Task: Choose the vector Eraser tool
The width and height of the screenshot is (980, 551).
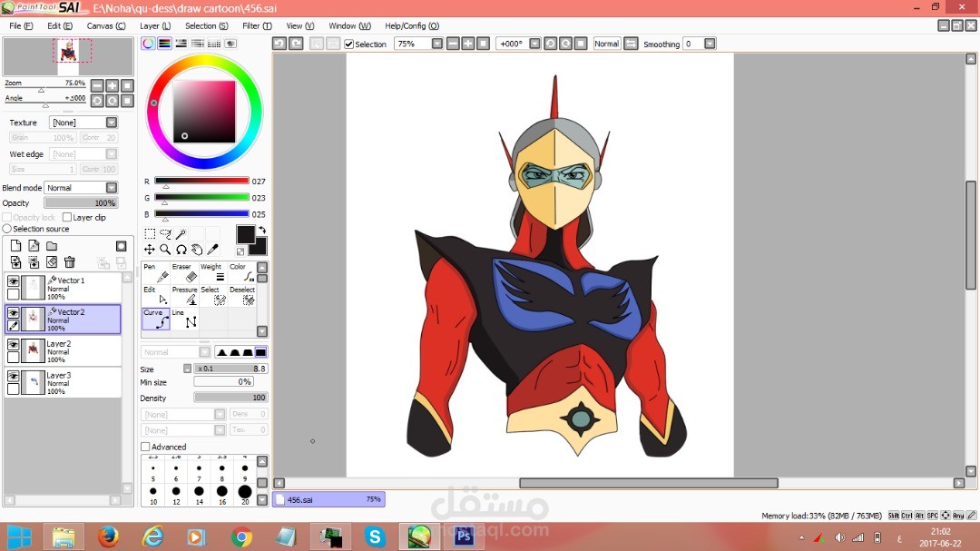Action: point(184,272)
